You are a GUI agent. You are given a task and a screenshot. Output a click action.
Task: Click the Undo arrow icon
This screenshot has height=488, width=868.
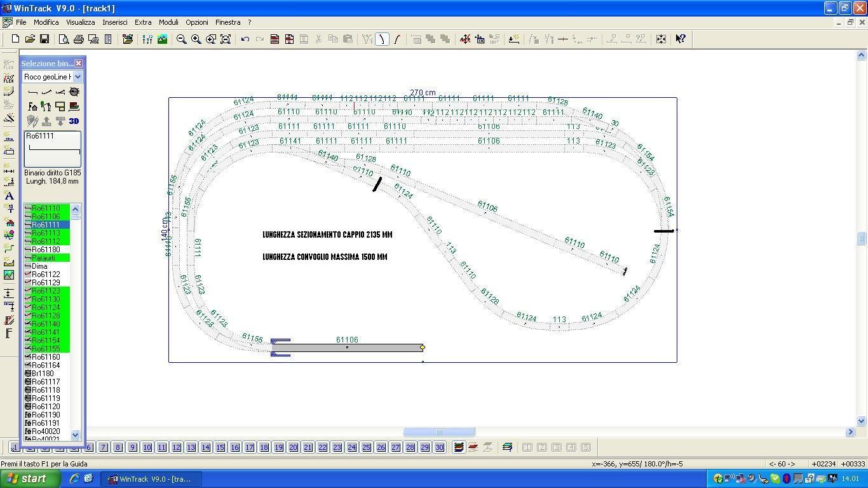245,39
